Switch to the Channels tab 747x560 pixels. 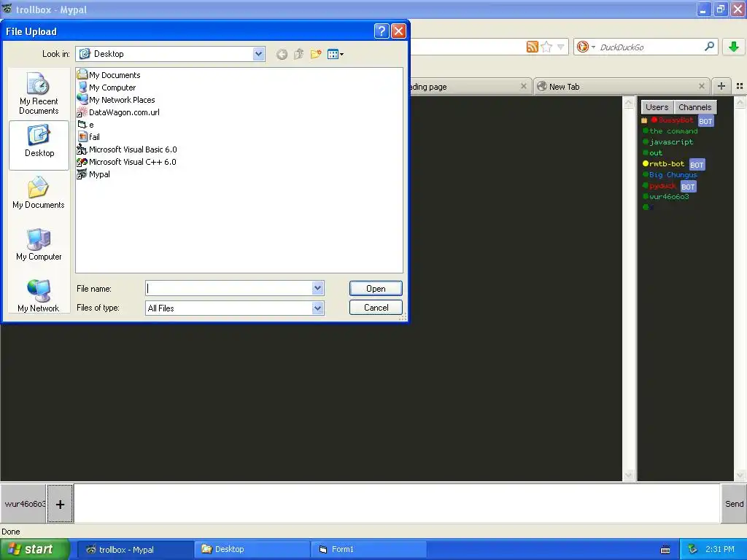coord(694,107)
